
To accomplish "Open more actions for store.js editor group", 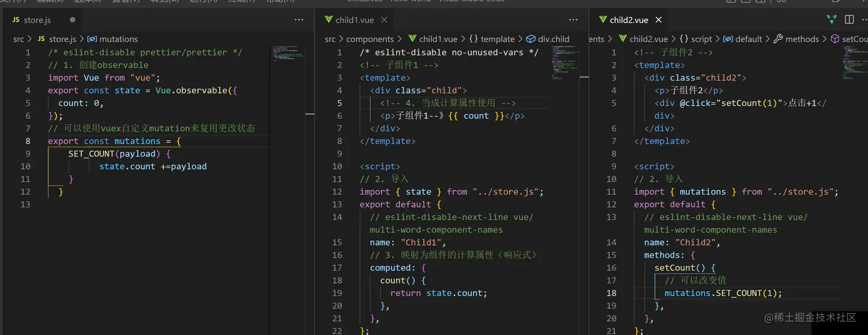I will click(x=299, y=20).
